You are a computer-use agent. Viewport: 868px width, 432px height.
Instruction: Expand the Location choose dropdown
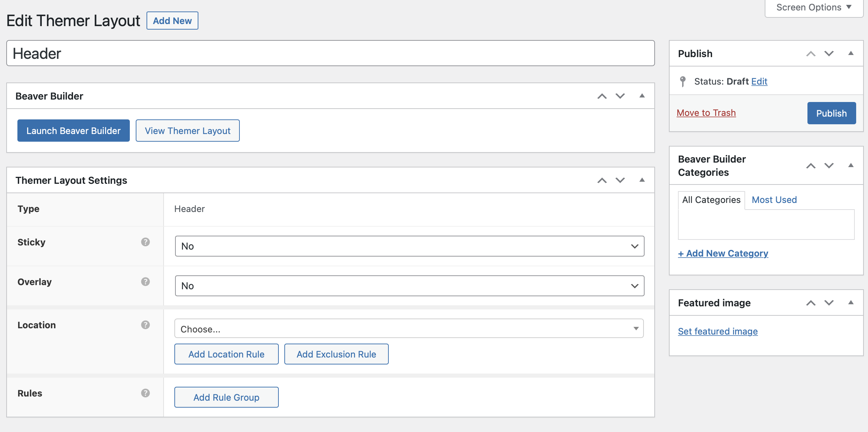[409, 329]
